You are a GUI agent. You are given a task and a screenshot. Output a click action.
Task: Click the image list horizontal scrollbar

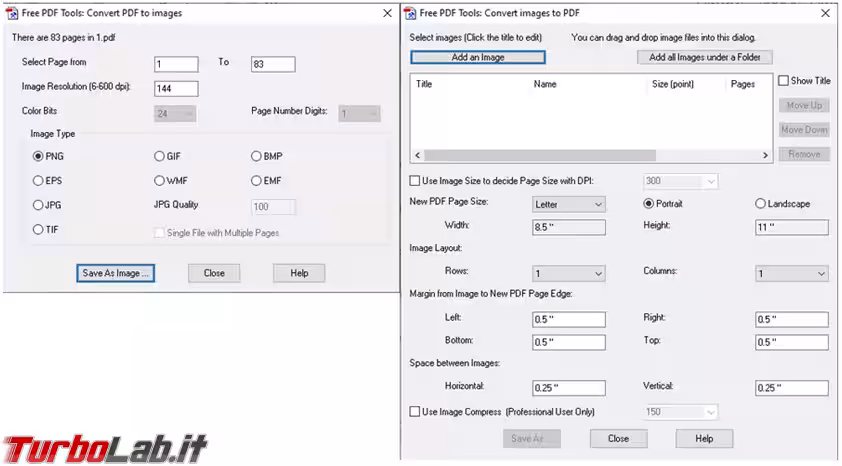coord(540,155)
